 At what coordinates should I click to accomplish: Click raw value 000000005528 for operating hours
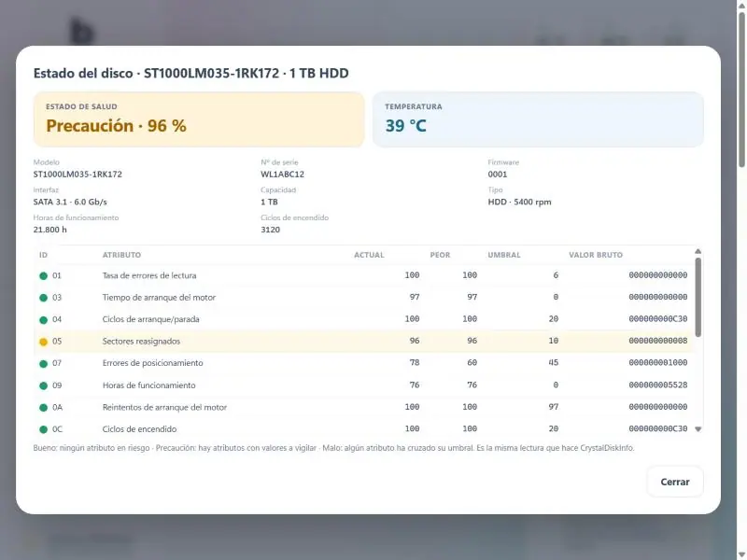click(x=658, y=385)
